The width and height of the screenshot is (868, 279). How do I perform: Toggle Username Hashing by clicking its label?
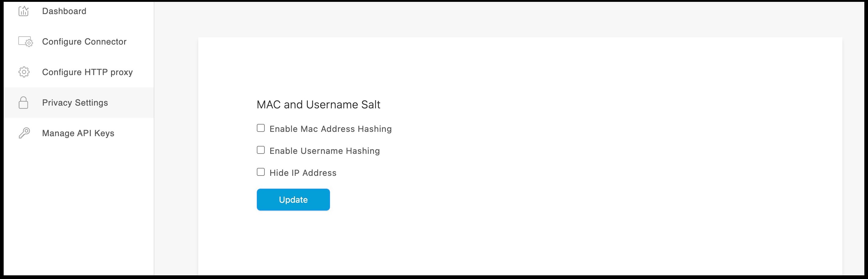324,150
